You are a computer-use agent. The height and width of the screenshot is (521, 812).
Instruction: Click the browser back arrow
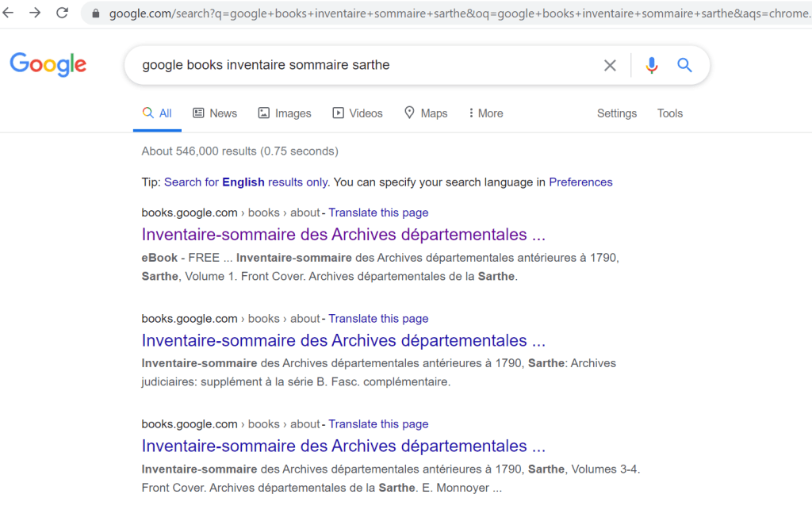point(9,13)
